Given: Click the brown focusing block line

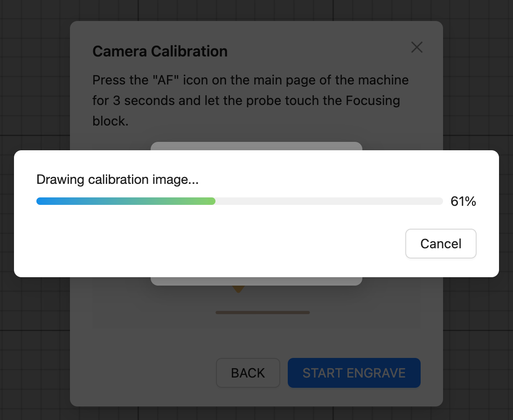Looking at the screenshot, I should [x=263, y=312].
